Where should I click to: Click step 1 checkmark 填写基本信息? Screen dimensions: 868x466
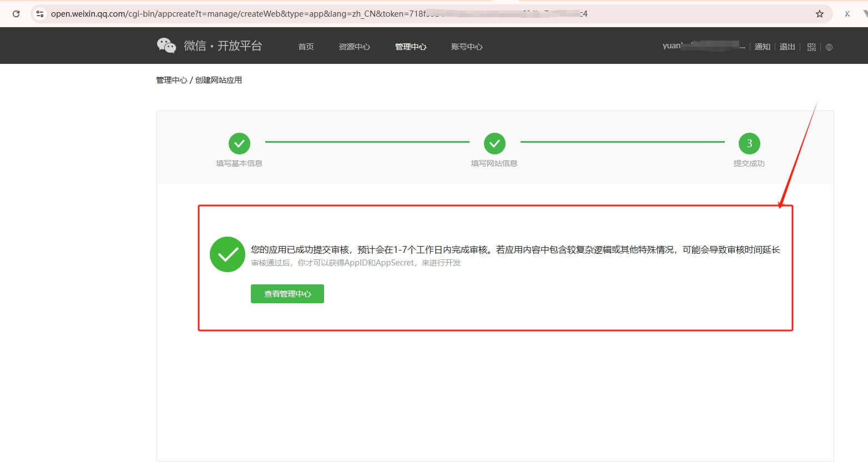coord(239,143)
